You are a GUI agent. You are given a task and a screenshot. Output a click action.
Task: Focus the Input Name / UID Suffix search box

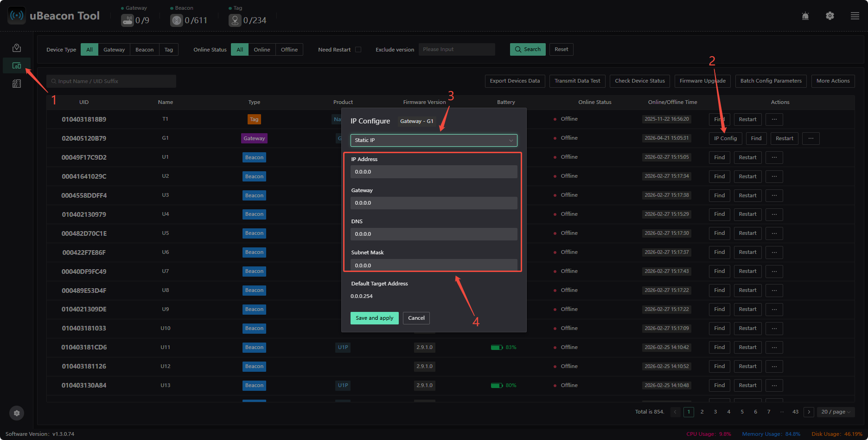click(111, 81)
